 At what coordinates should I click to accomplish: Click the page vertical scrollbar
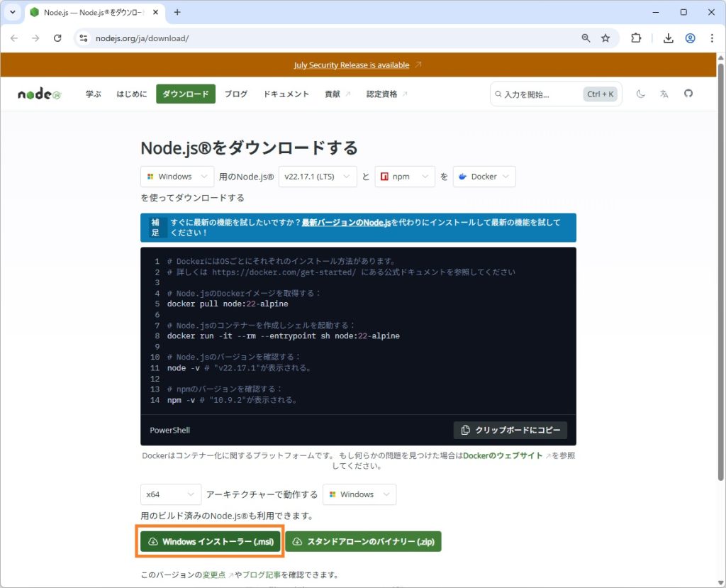[x=720, y=271]
